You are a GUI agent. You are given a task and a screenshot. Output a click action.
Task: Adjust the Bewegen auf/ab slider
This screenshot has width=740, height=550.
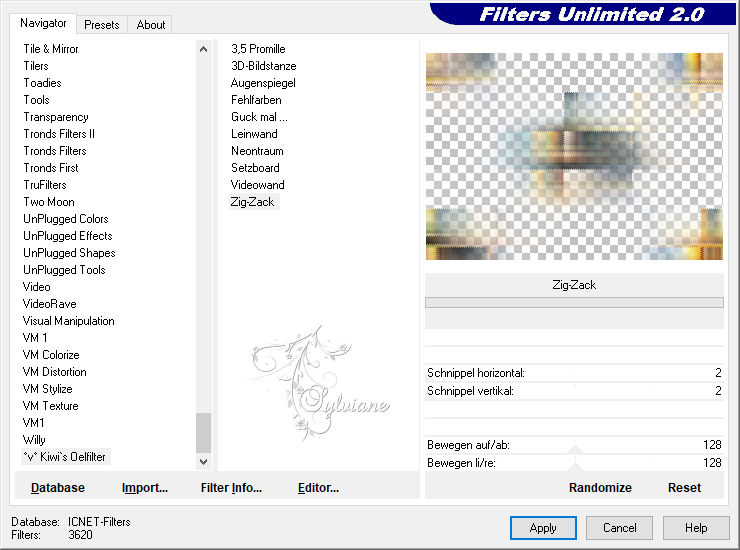tap(574, 445)
